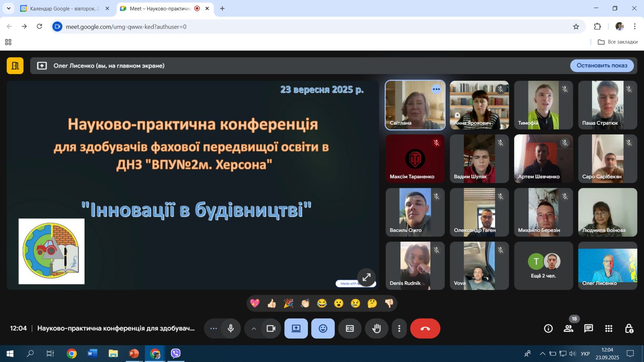
Task: Open options on Світлана's video tile
Action: pyautogui.click(x=436, y=89)
